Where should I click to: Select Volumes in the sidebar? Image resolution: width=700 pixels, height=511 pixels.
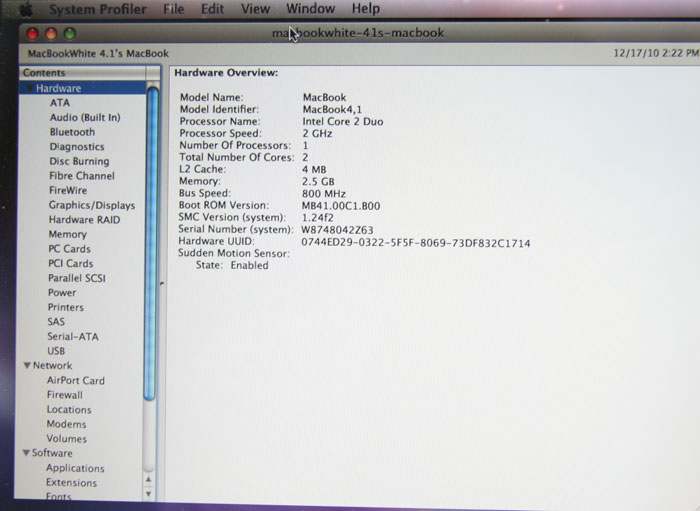67,439
